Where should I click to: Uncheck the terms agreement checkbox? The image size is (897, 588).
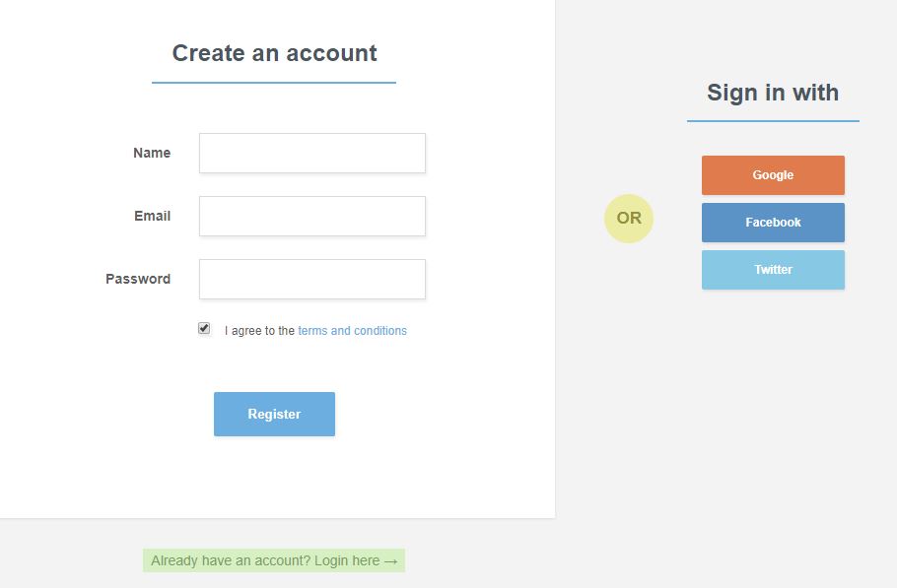point(204,328)
